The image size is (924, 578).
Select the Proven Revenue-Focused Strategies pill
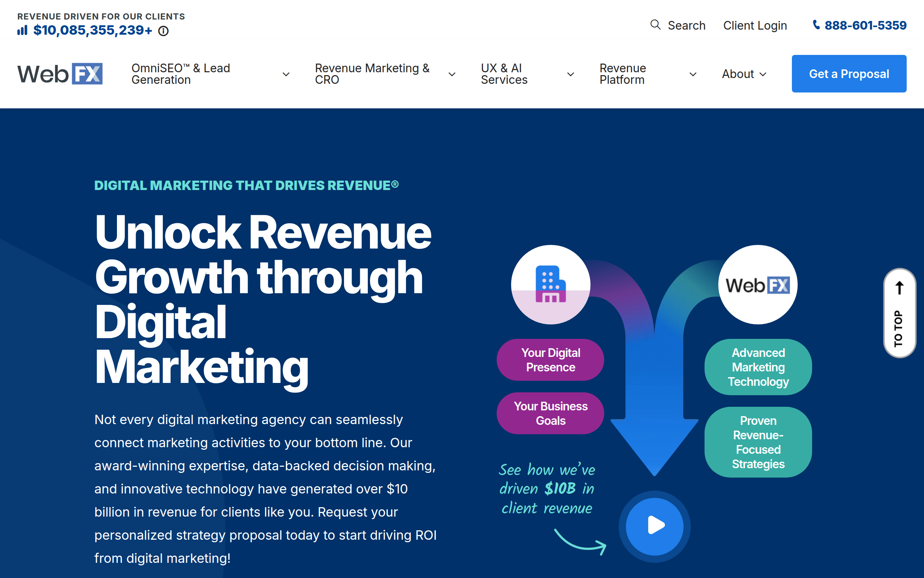[758, 442]
